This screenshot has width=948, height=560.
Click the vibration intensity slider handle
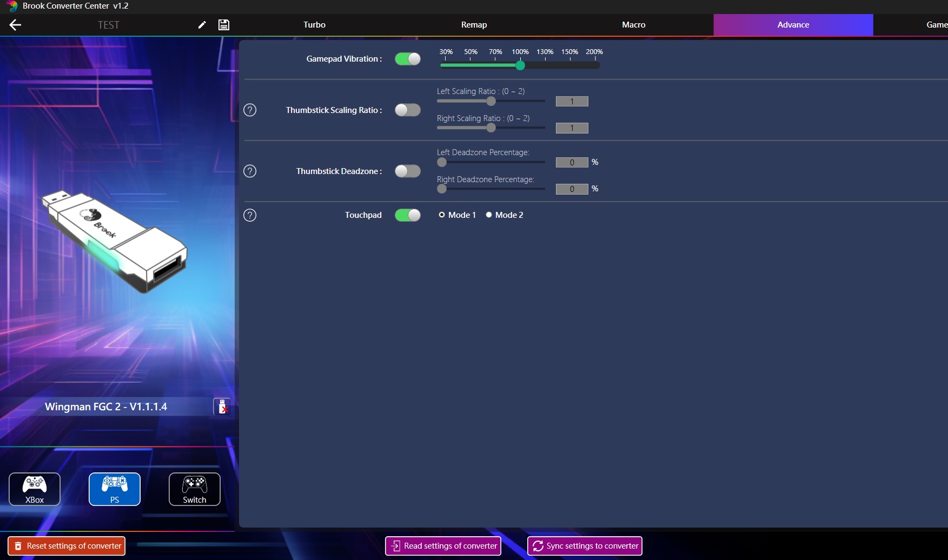tap(520, 65)
